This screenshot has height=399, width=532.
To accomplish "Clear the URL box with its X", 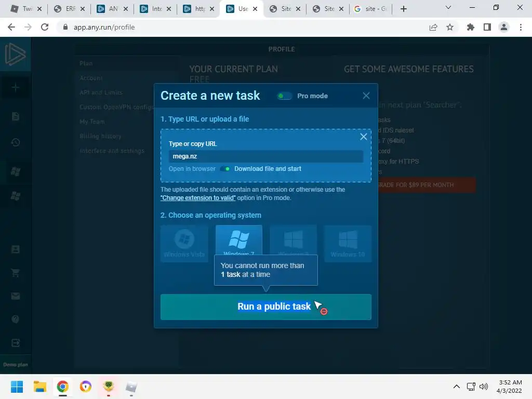I will click(x=363, y=137).
